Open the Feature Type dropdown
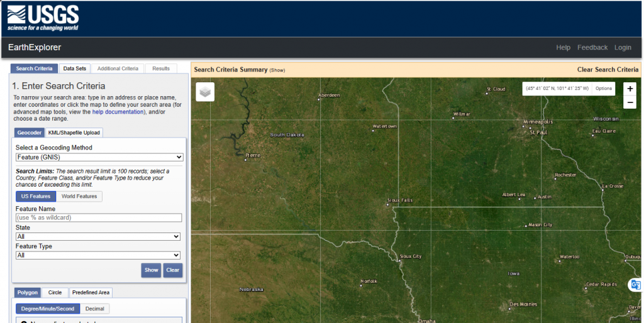This screenshot has width=644, height=323. click(x=97, y=255)
